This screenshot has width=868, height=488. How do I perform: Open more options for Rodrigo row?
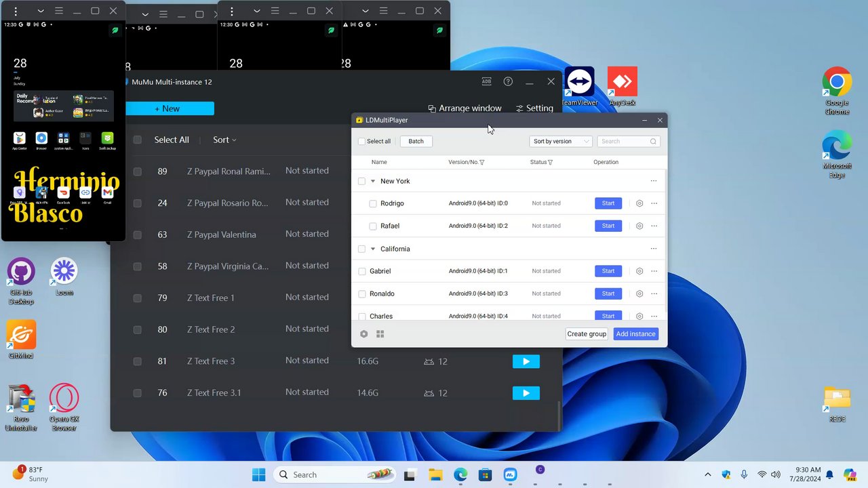[654, 203]
